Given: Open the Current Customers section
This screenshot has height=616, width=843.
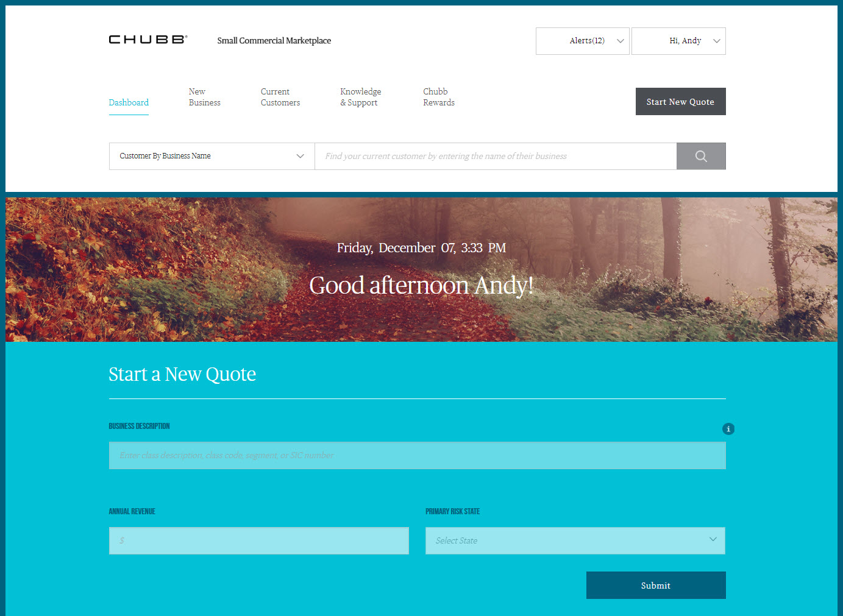Looking at the screenshot, I should click(x=280, y=97).
